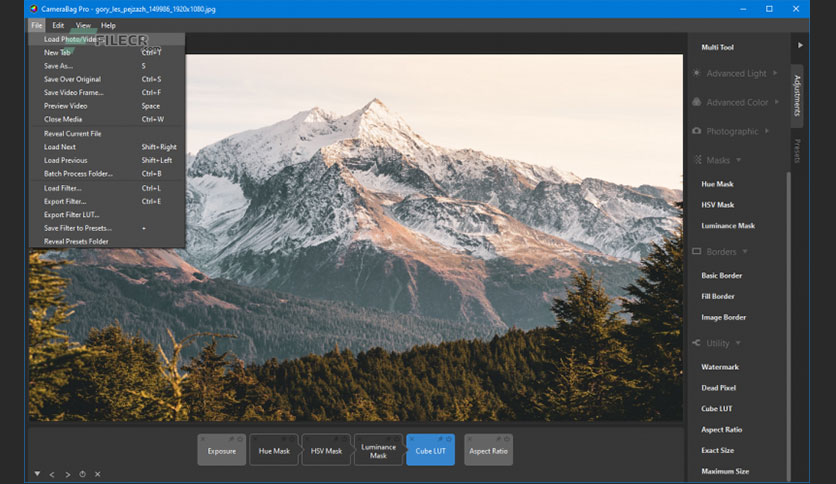Toggle power on the Cube LUT tile

(449, 439)
